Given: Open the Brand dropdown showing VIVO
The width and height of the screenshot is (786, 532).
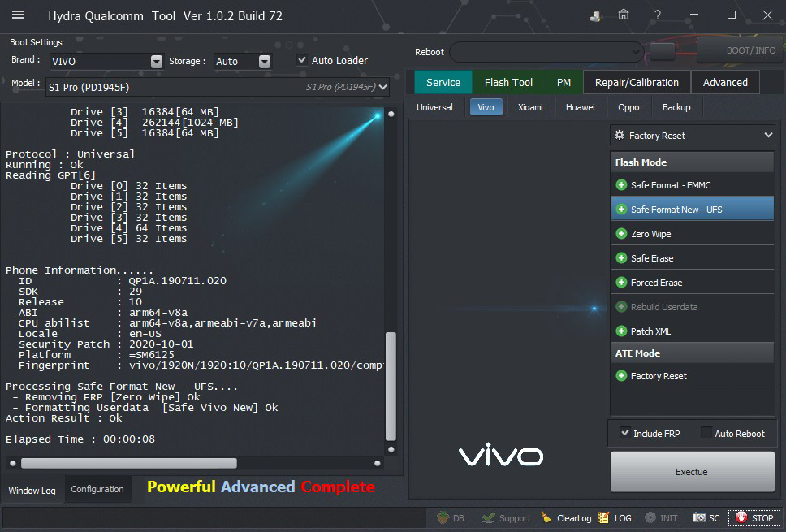Looking at the screenshot, I should (x=106, y=61).
